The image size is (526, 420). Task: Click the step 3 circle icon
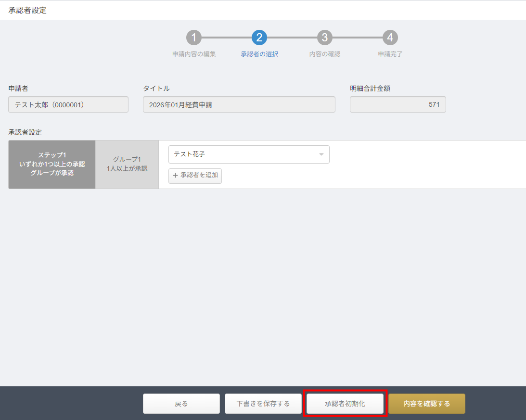coord(325,38)
